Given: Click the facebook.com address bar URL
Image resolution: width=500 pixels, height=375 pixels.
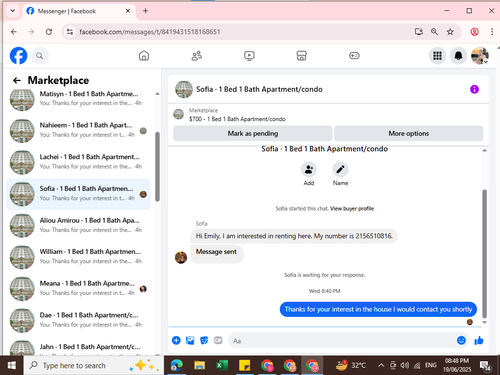Looking at the screenshot, I should click(150, 32).
